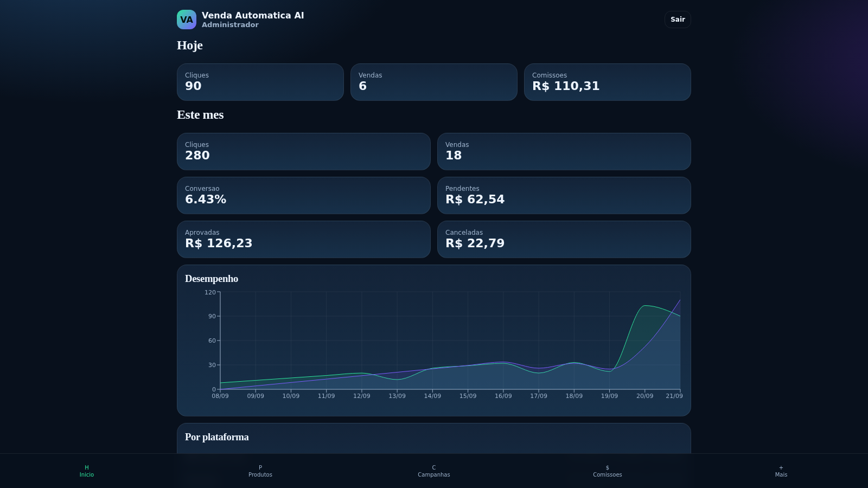
Task: Switch to the Produtos tab
Action: click(260, 471)
